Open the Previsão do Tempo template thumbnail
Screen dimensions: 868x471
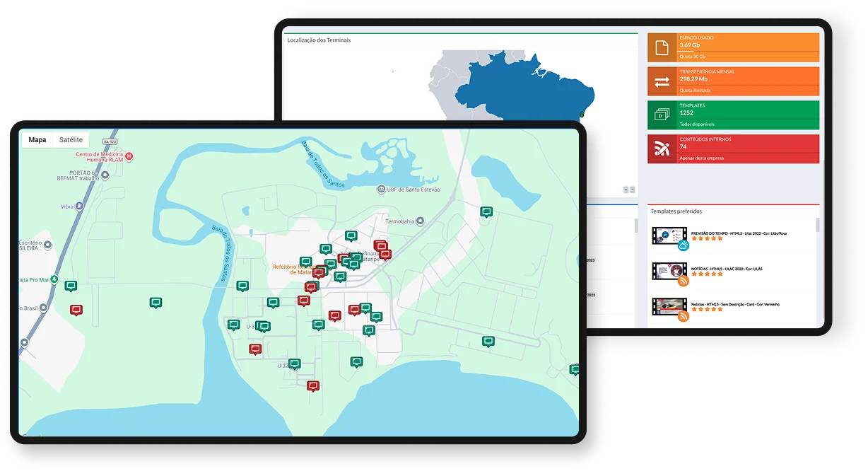(669, 236)
